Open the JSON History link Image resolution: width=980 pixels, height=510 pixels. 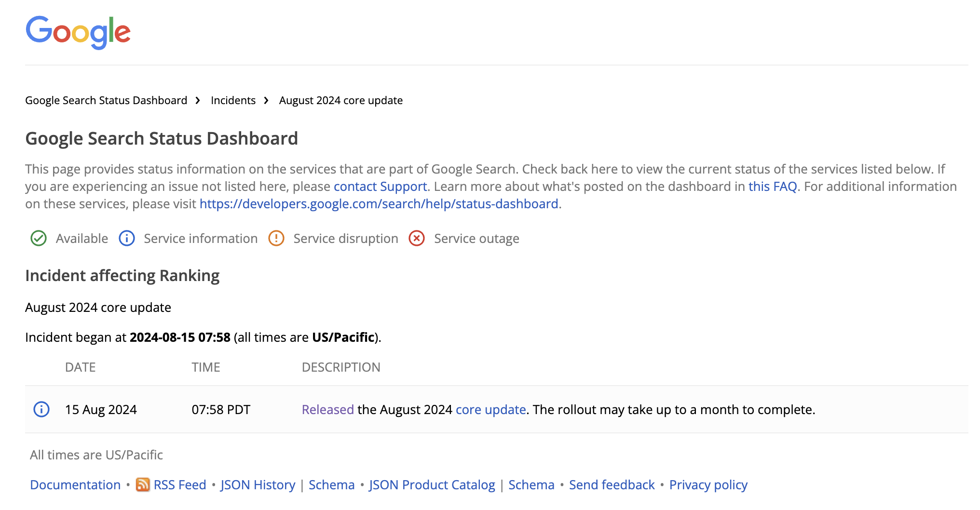point(258,485)
